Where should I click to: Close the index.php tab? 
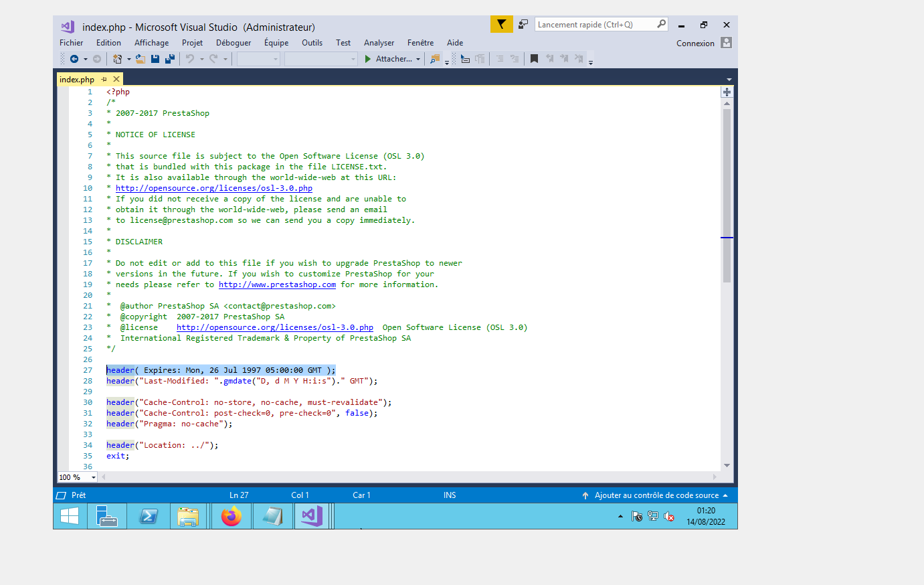[x=116, y=79]
